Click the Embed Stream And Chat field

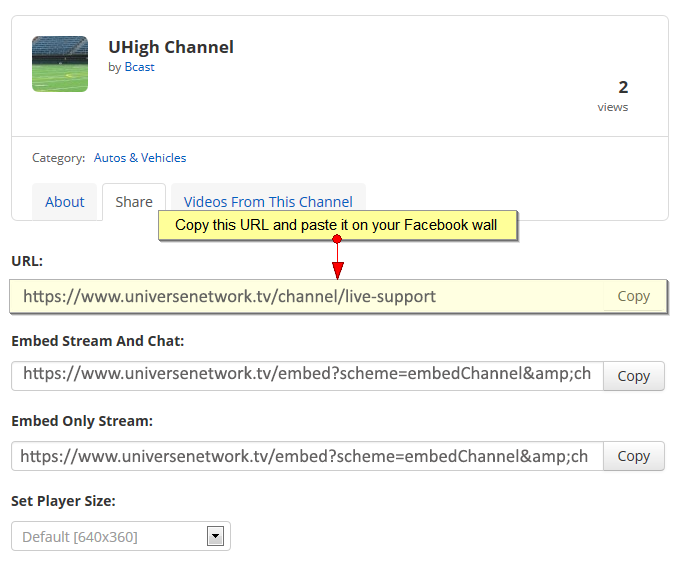[x=307, y=376]
